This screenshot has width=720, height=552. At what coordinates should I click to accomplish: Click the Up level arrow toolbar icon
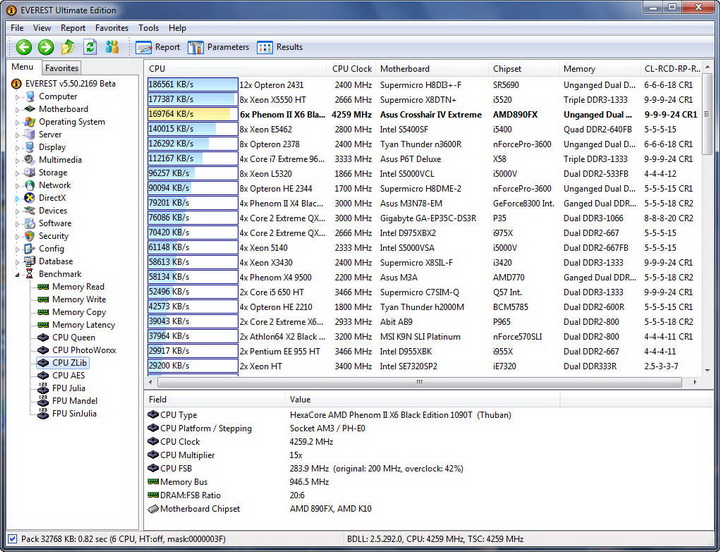[68, 47]
